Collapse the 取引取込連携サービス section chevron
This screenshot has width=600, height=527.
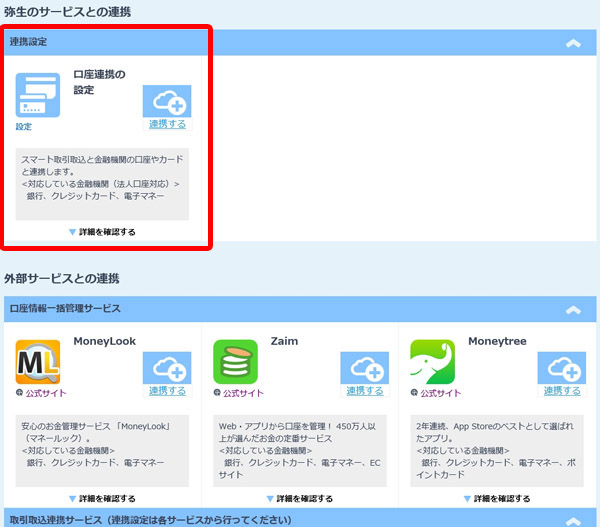pos(573,520)
